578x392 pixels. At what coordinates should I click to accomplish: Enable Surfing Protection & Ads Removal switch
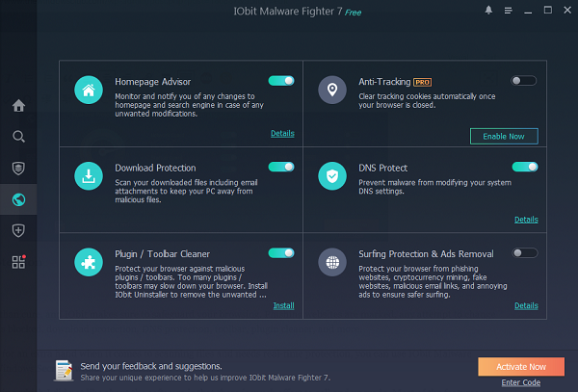click(x=525, y=253)
